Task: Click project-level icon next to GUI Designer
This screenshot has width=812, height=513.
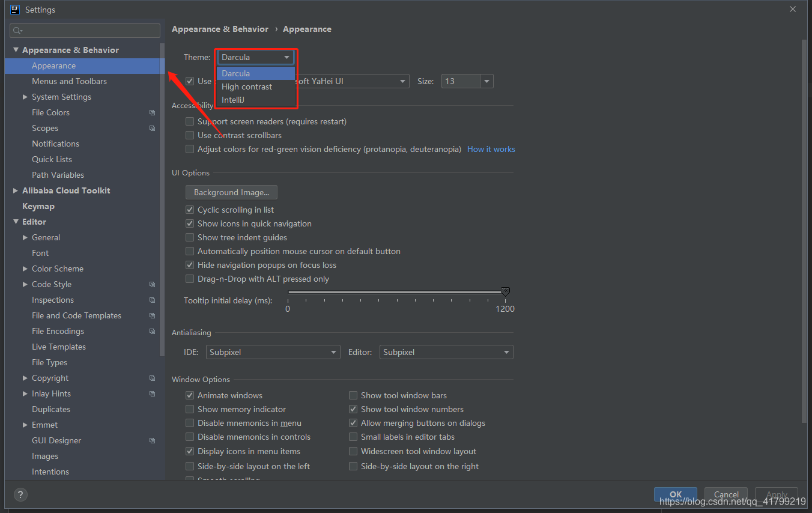Action: click(x=152, y=440)
